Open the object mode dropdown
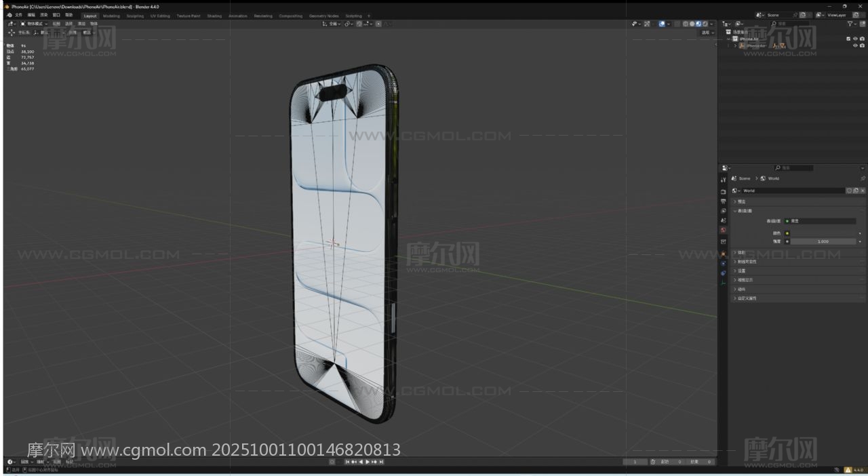This screenshot has width=868, height=476. (x=33, y=24)
